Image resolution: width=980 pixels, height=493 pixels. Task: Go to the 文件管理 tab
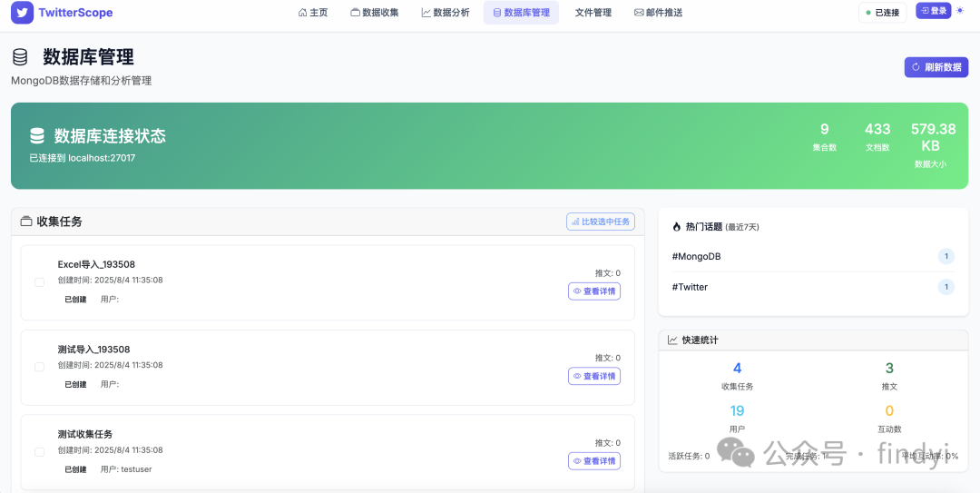click(x=593, y=13)
